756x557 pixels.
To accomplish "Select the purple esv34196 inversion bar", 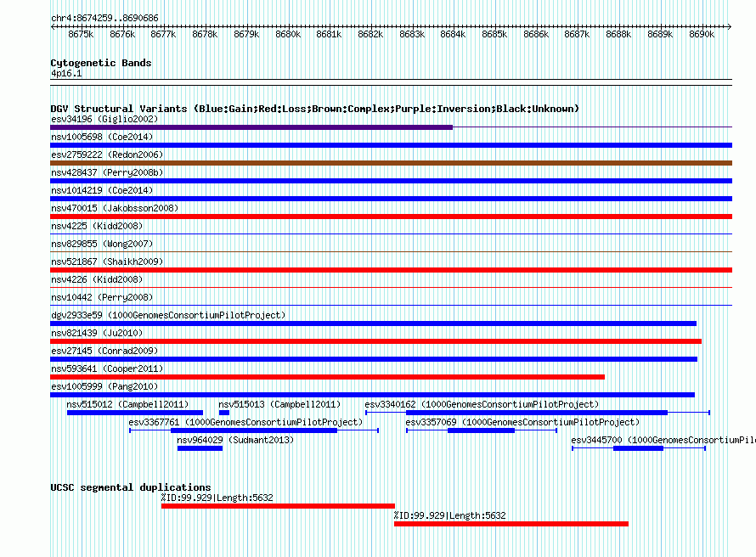I will click(251, 127).
